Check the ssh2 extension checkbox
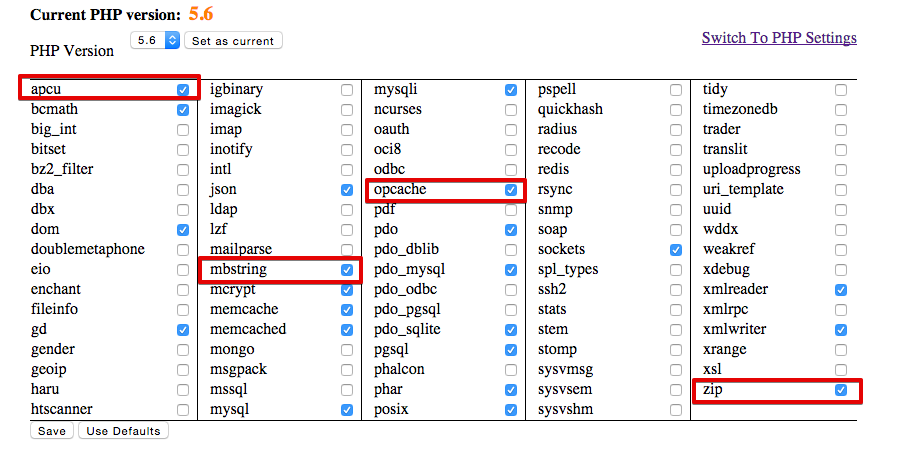This screenshot has width=913, height=462. [677, 290]
